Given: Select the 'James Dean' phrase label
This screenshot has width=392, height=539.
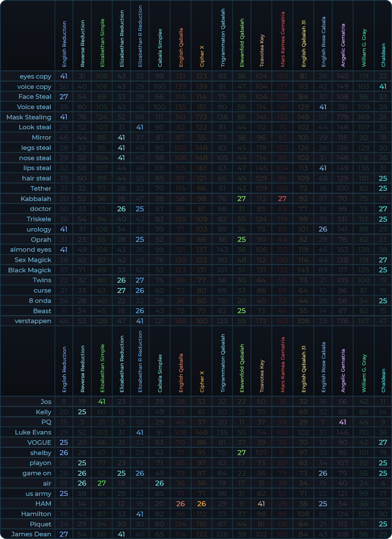Looking at the screenshot, I should pos(31,534).
